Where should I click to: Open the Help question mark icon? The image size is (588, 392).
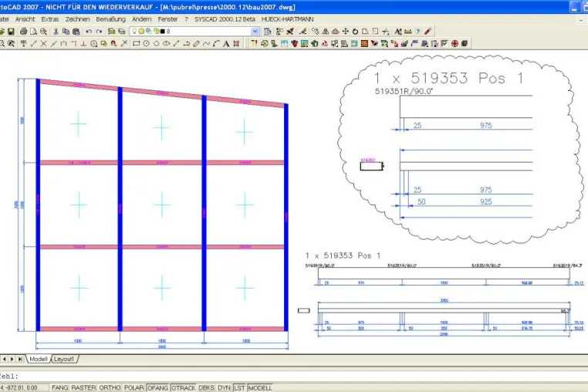coord(417,32)
